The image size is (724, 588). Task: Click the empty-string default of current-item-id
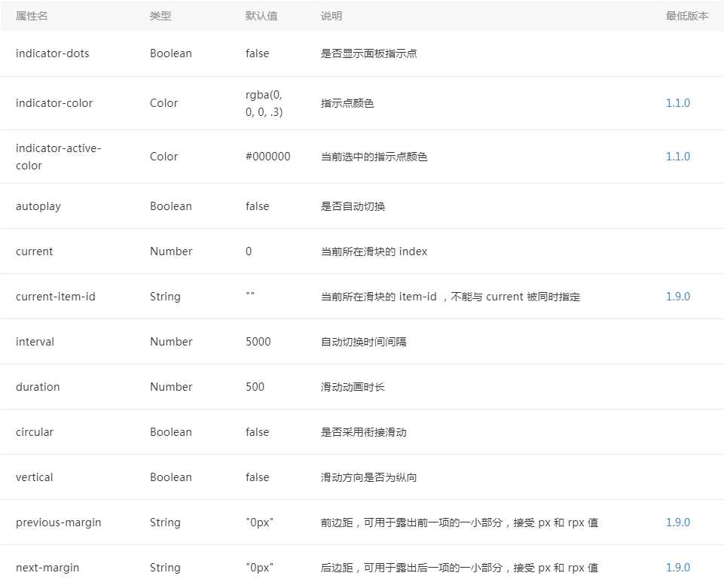click(250, 294)
